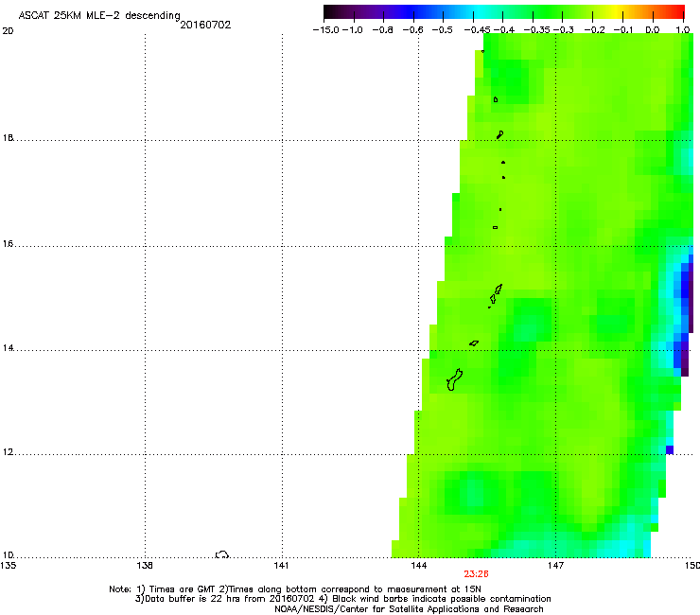Viewport: 700px width, 615px height.
Task: Click the "ASCAT 25KM MLE-2 descending" title
Action: [x=99, y=16]
